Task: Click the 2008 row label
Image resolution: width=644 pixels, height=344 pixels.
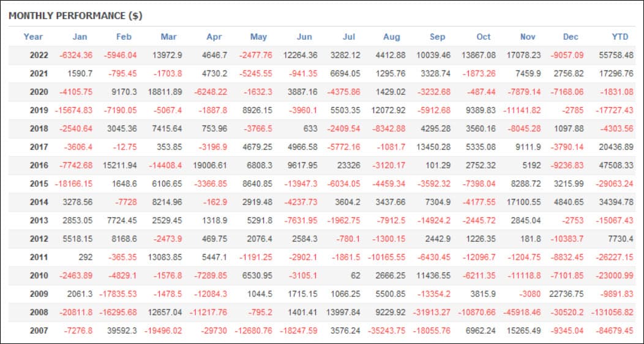Action: click(x=39, y=312)
